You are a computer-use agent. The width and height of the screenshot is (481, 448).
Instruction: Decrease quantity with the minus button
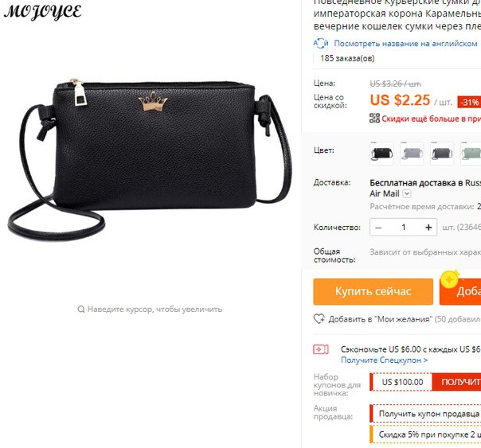tap(378, 228)
